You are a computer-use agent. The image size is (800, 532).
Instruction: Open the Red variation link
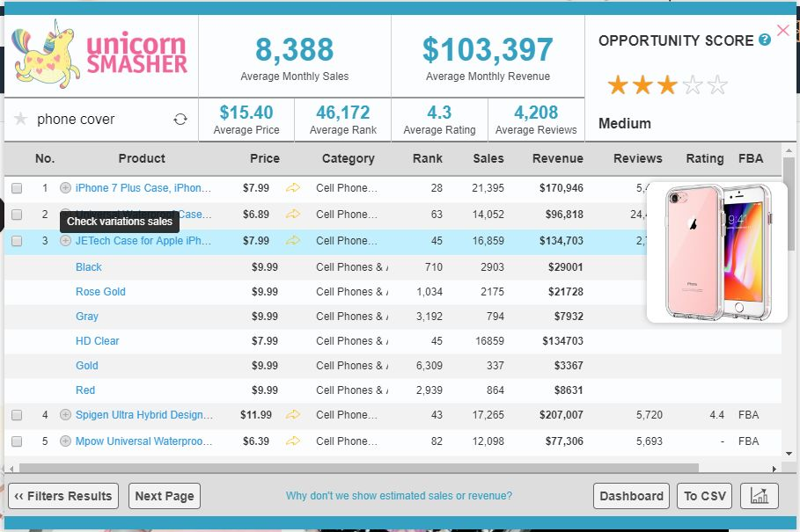pos(85,390)
